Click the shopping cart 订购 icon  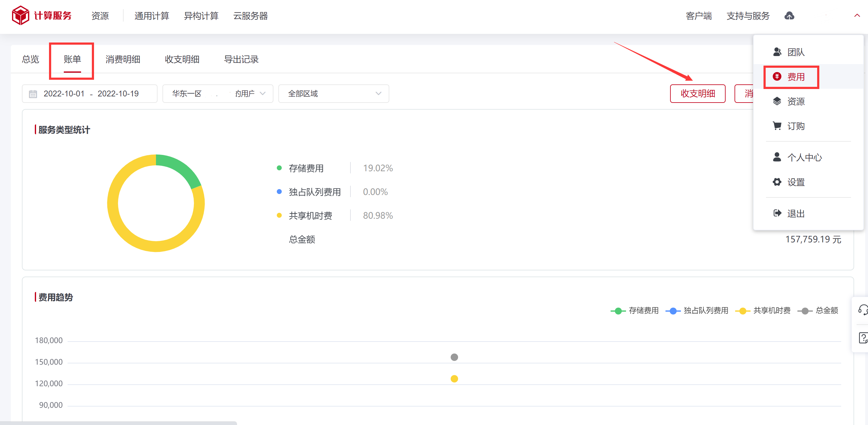(x=777, y=126)
